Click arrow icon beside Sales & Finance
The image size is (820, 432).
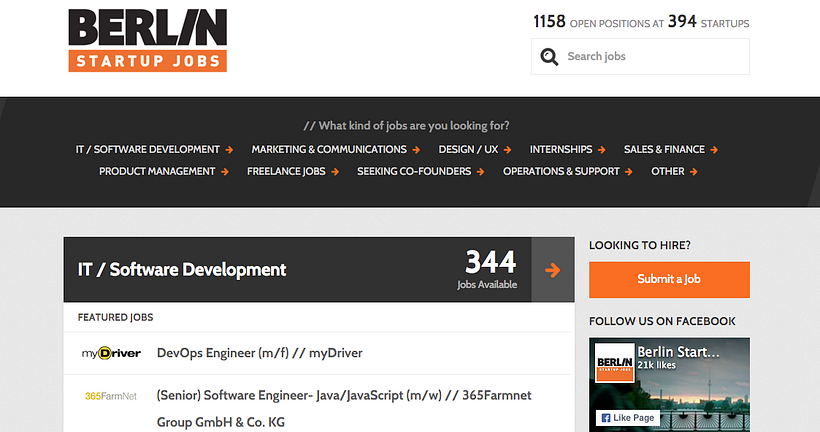(x=714, y=150)
